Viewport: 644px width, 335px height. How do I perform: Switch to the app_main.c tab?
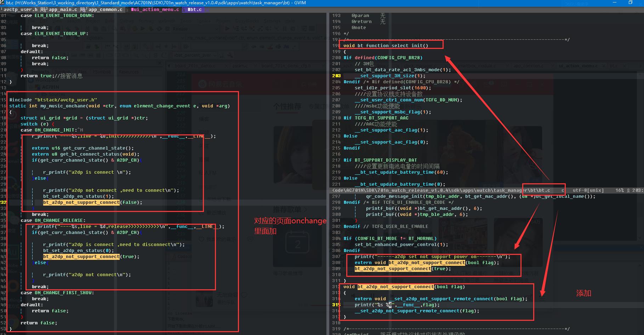[x=63, y=10]
